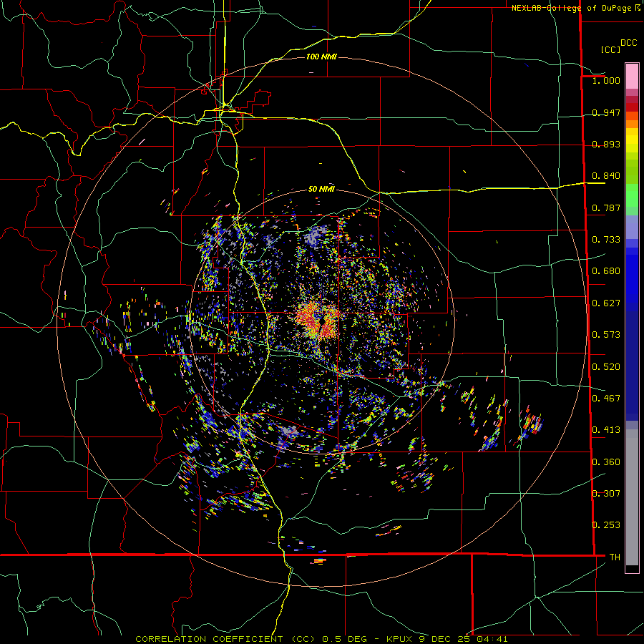Click the gray echo patch north of radar
Screen dimensions: 644x644
[x=316, y=235]
